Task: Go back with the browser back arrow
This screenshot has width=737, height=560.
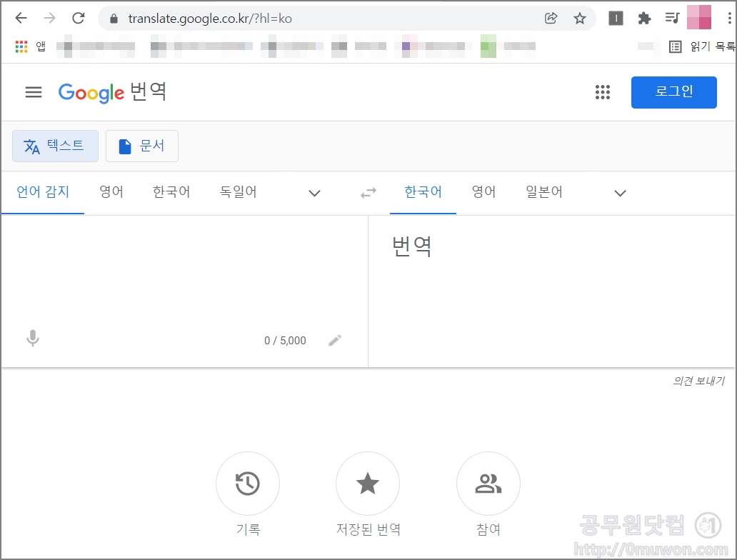Action: click(21, 19)
